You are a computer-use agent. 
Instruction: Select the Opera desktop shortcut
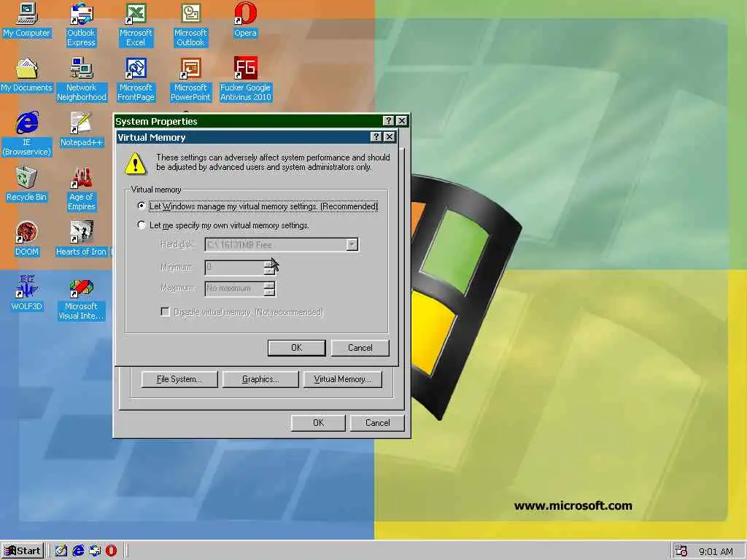pos(245,20)
